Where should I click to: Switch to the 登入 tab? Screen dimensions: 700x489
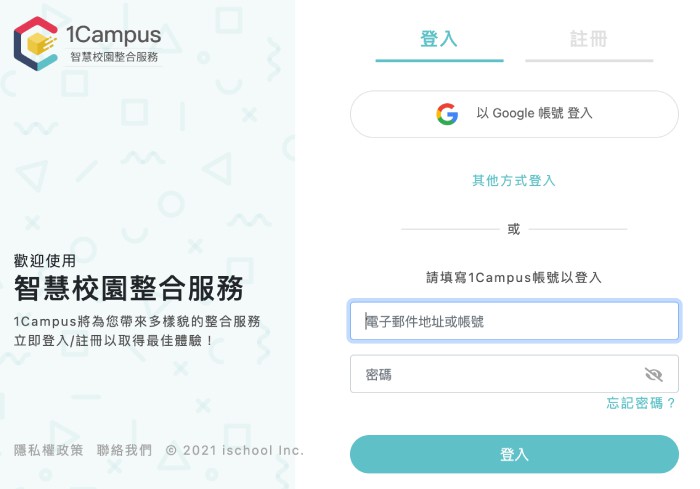point(439,40)
